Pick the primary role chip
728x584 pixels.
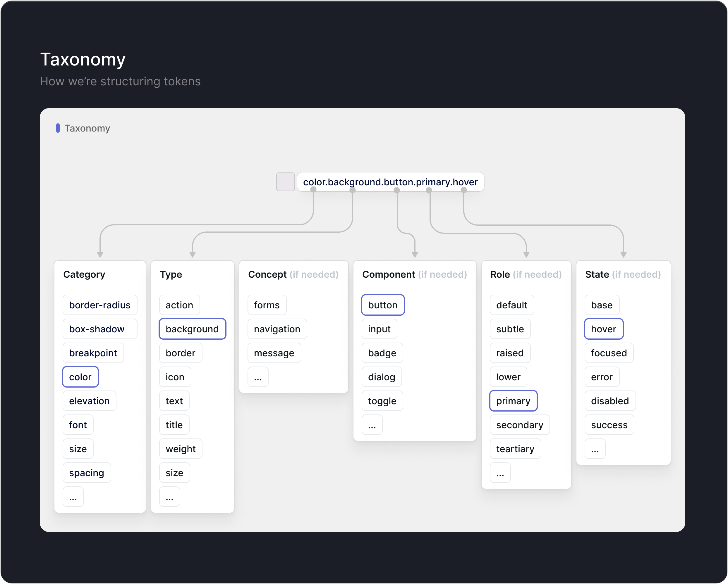[513, 401]
